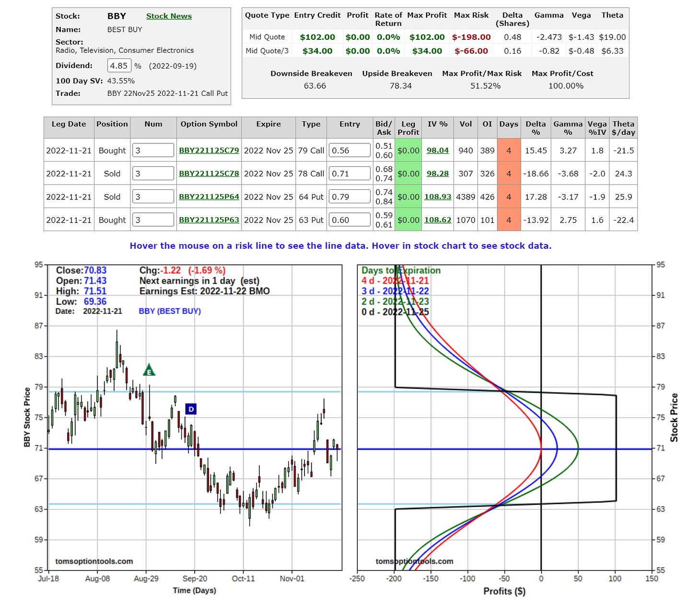Click Mid Quote/3 entry credit $34.00
Screen dimensions: 698x616
tap(317, 51)
